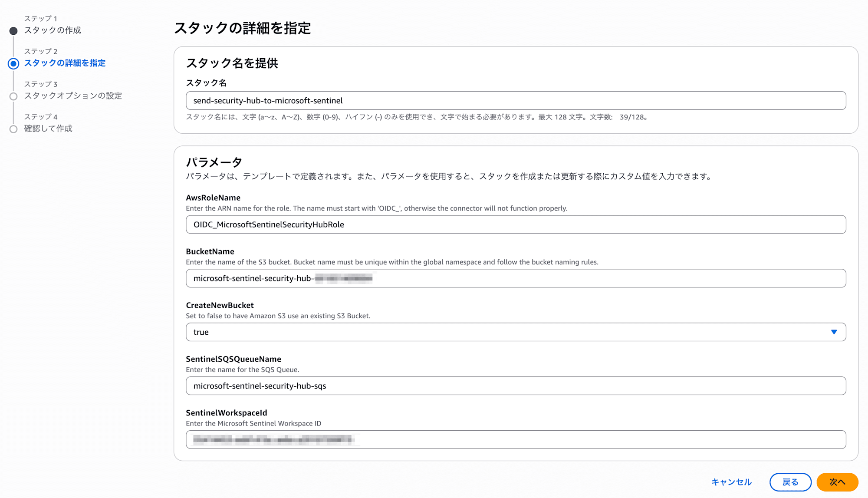Image resolution: width=868 pixels, height=498 pixels.
Task: Click the スタック名 input field
Action: (x=516, y=101)
